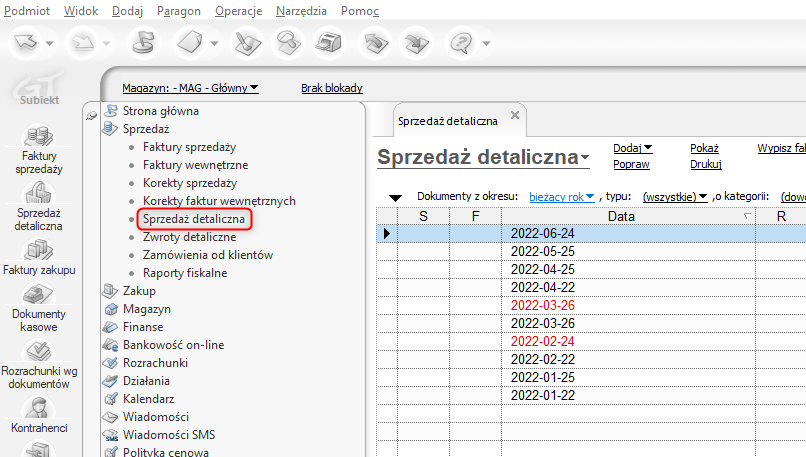806x457 pixels.
Task: Click the Pokaż link
Action: tap(704, 148)
